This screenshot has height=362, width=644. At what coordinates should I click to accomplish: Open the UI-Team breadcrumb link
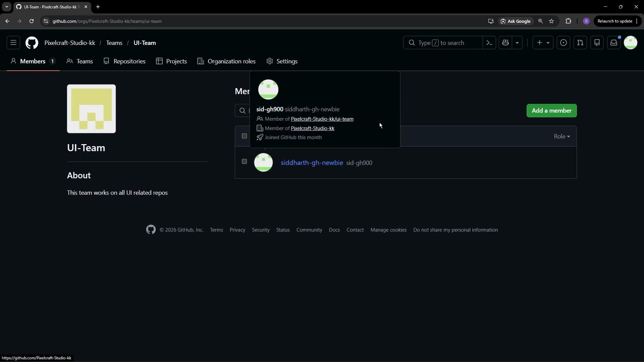(145, 43)
